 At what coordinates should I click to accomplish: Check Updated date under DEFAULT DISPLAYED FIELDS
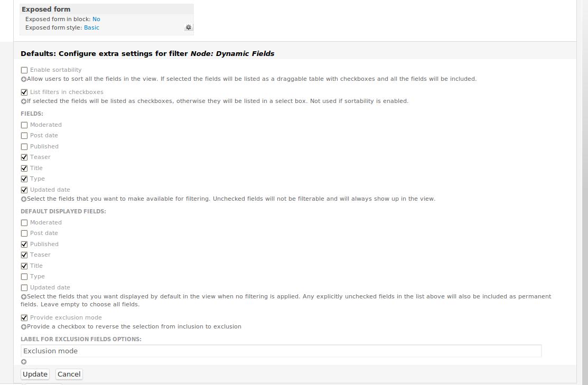24,288
